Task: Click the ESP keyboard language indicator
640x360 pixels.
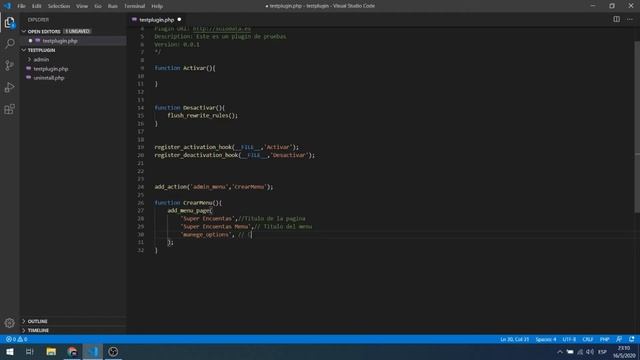Action: pos(602,352)
